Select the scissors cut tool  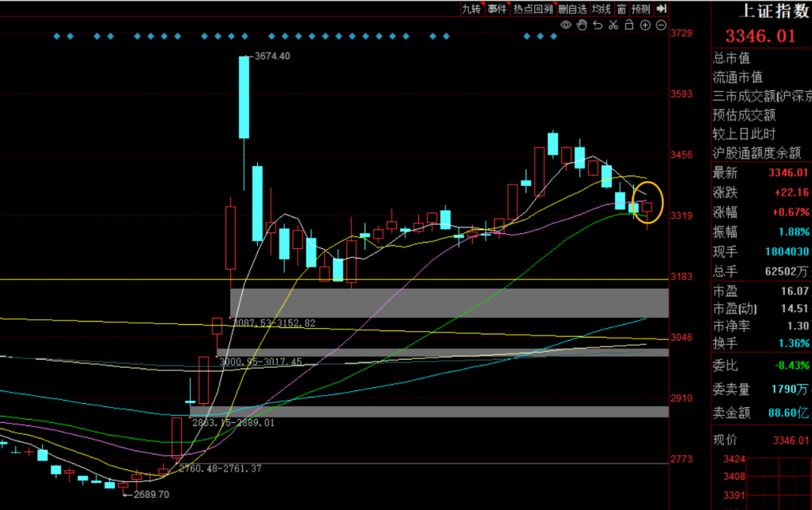click(x=613, y=26)
